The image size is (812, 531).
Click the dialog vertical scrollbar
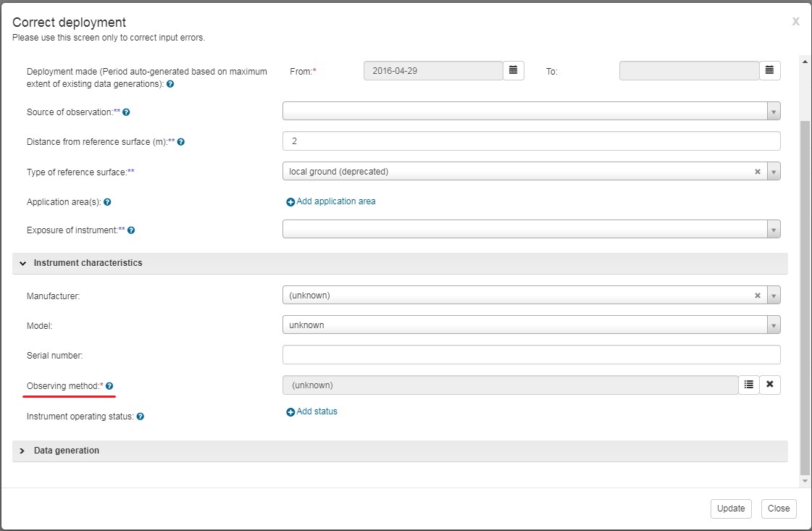coord(805,298)
